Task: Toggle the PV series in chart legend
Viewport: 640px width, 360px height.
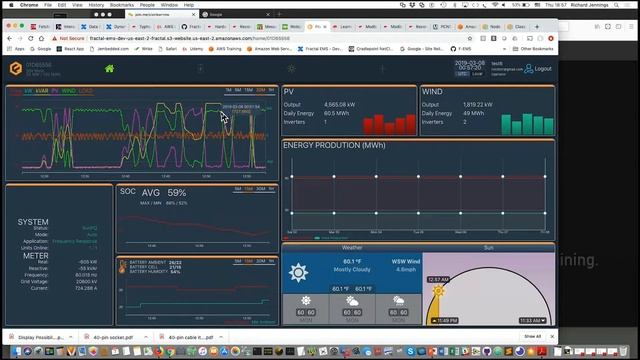Action: coord(55,91)
